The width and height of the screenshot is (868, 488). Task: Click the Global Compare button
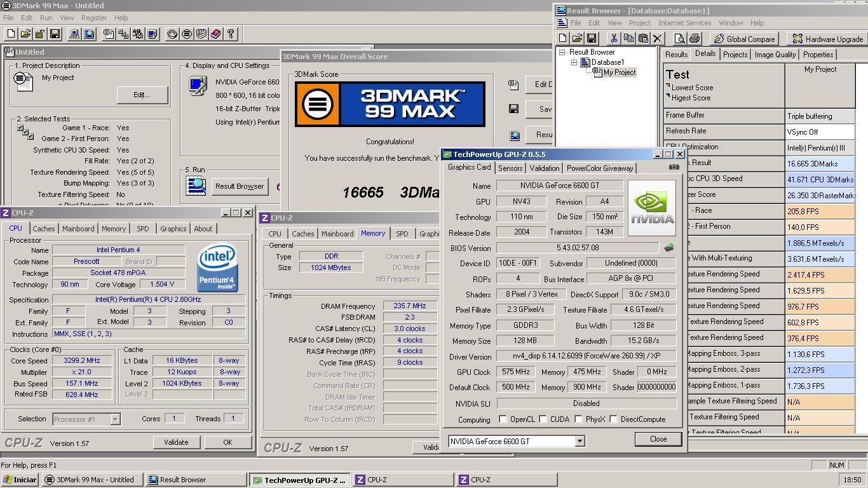[745, 39]
